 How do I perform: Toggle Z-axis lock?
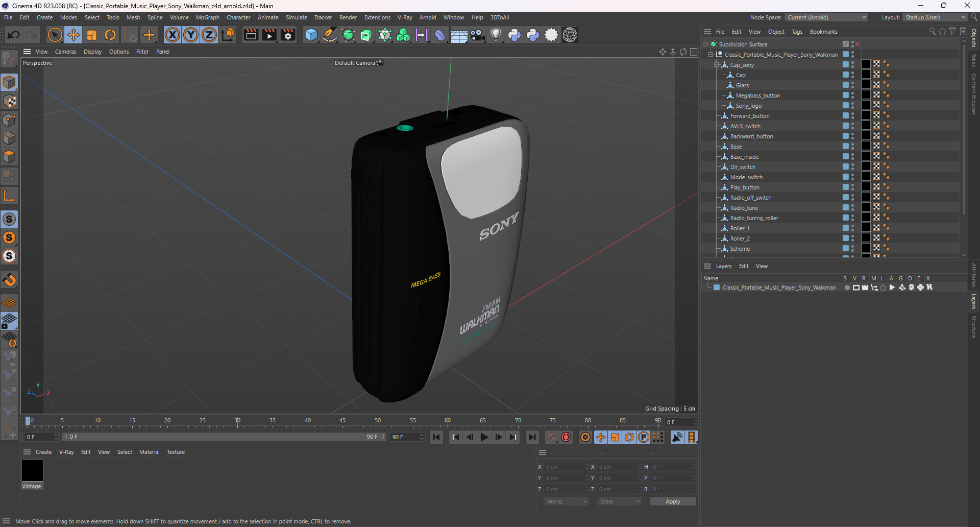coord(209,35)
